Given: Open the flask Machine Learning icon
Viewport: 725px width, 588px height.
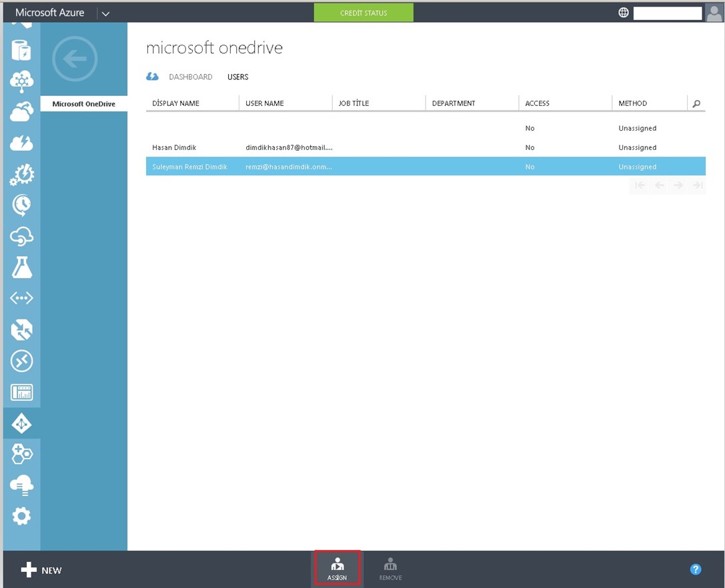Looking at the screenshot, I should pyautogui.click(x=21, y=267).
